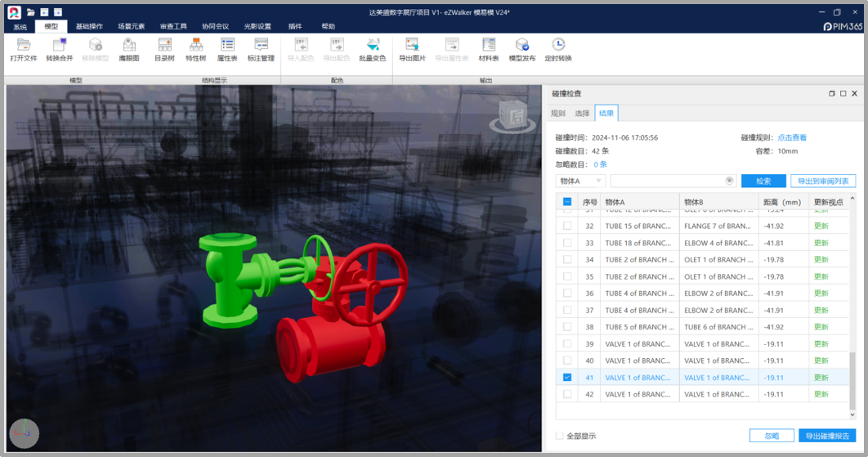This screenshot has height=457, width=868.
Task: Click the folder icon in title bar
Action: [31, 11]
